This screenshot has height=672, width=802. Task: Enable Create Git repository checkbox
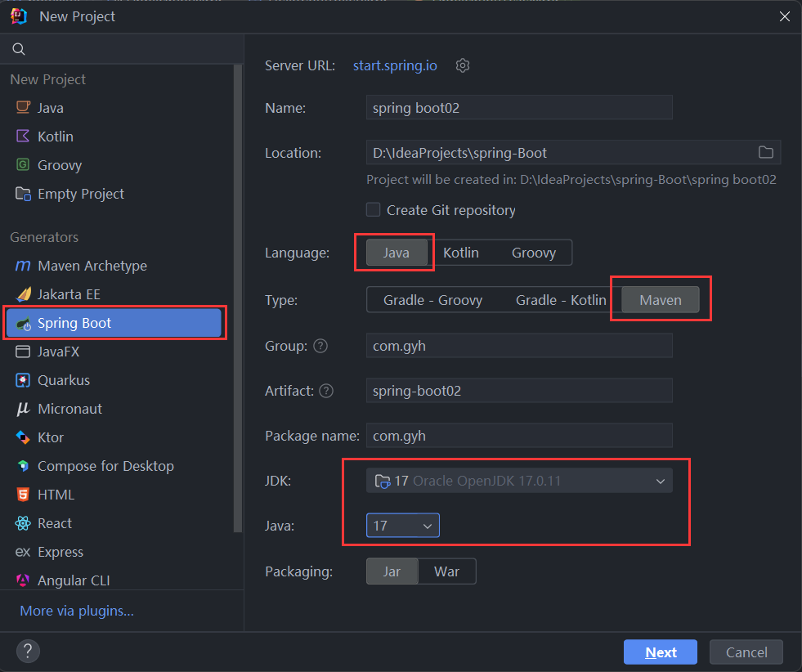pos(374,209)
